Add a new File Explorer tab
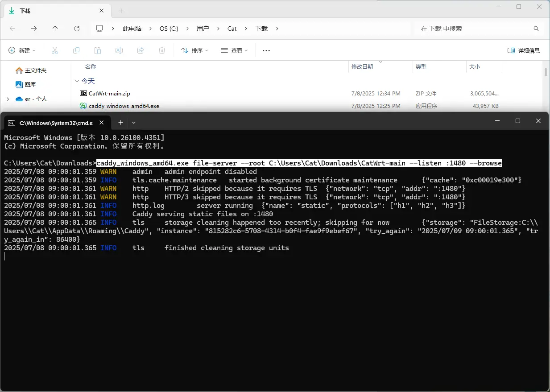 point(121,11)
